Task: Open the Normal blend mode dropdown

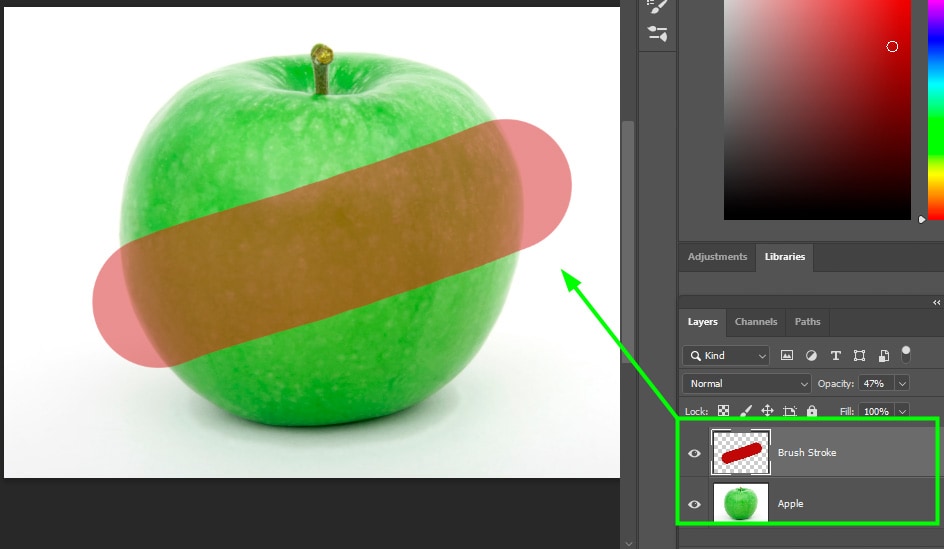Action: point(747,383)
